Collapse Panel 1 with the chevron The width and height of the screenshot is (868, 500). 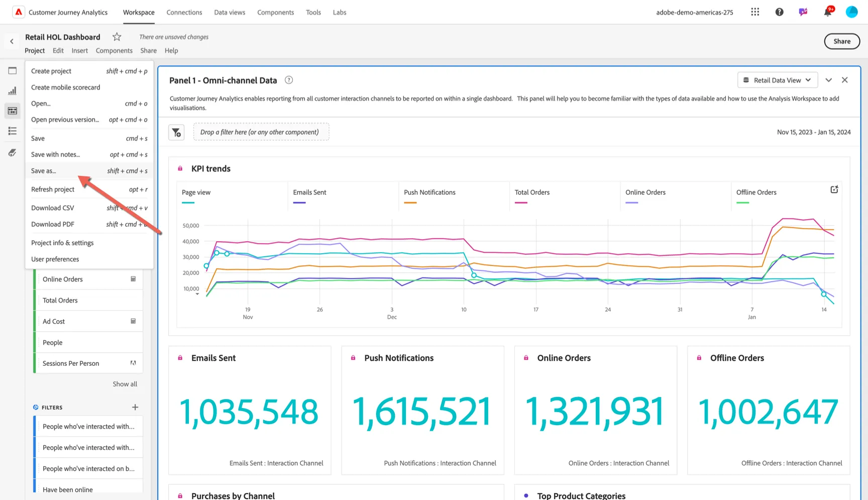829,80
